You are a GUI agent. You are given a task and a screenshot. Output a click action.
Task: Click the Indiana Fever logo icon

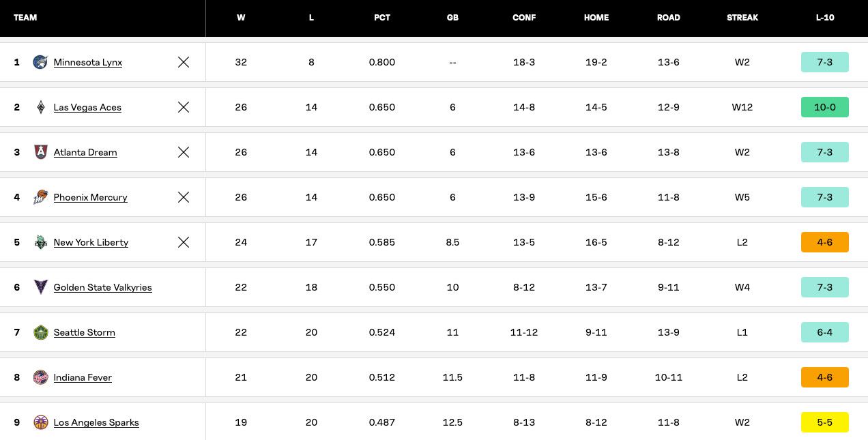(40, 377)
